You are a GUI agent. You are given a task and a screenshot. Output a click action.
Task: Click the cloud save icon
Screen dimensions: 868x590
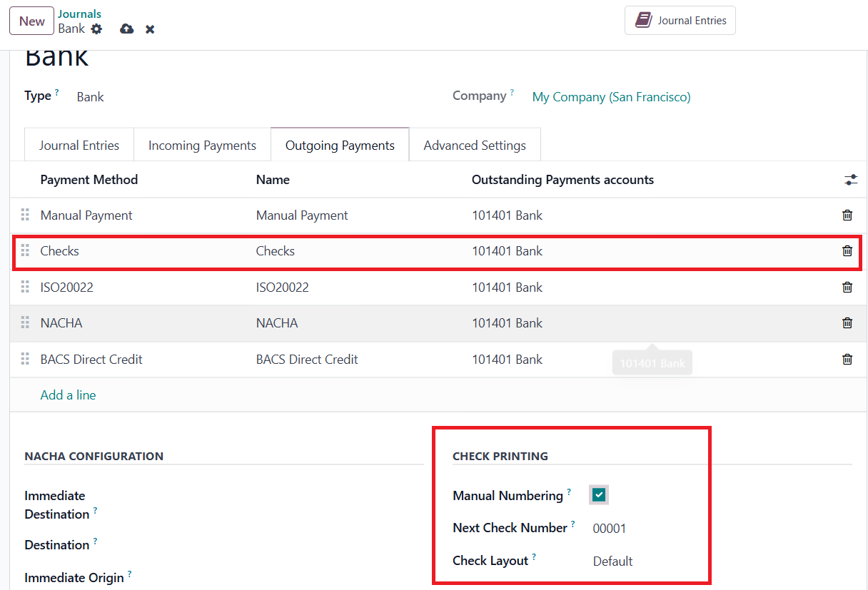pos(127,29)
